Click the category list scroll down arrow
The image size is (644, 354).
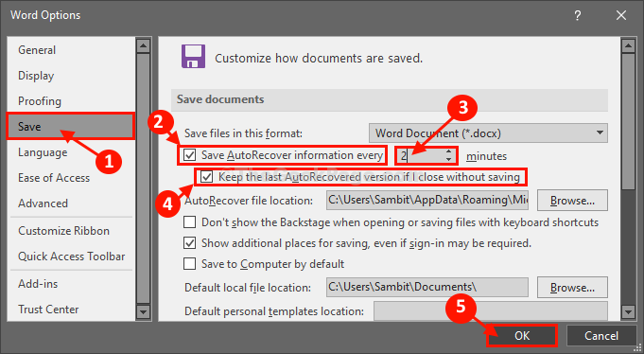pyautogui.click(x=143, y=311)
